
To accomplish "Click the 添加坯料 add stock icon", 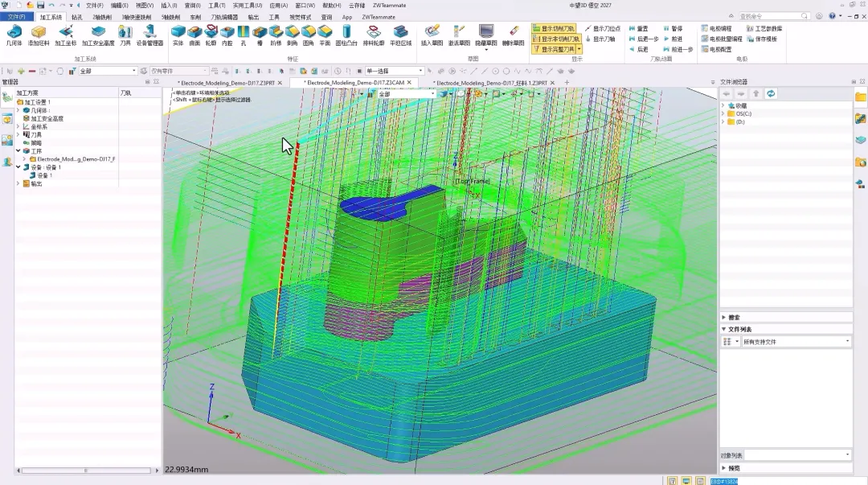I will pos(39,35).
